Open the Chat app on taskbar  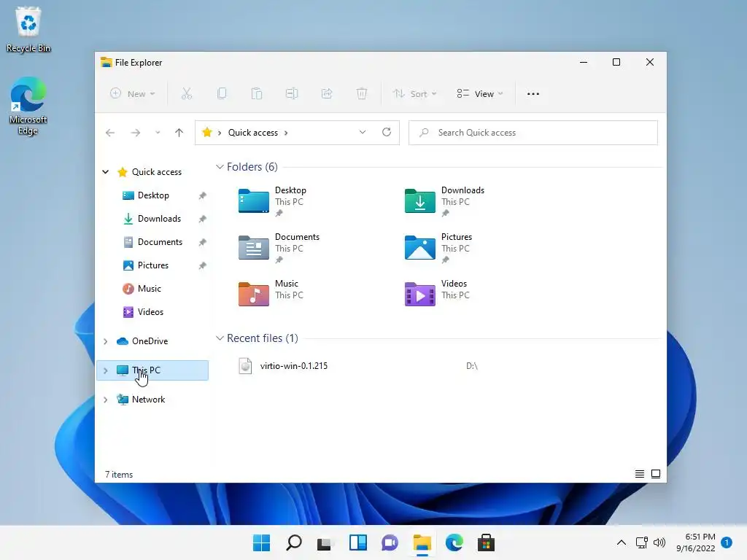(x=390, y=542)
